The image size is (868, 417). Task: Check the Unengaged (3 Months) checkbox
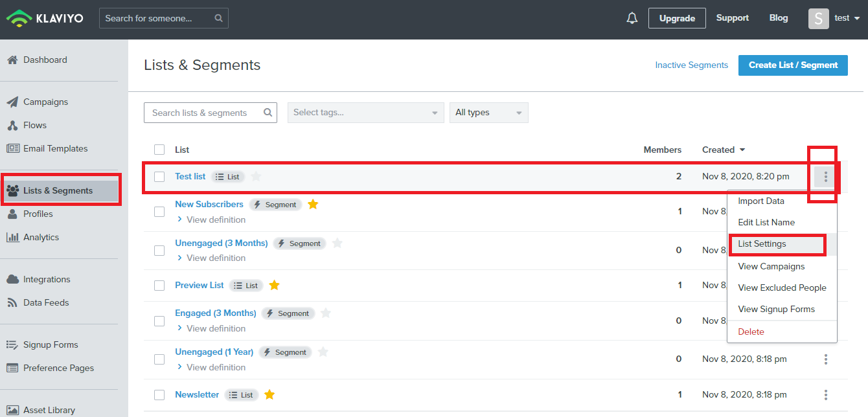[x=159, y=251]
